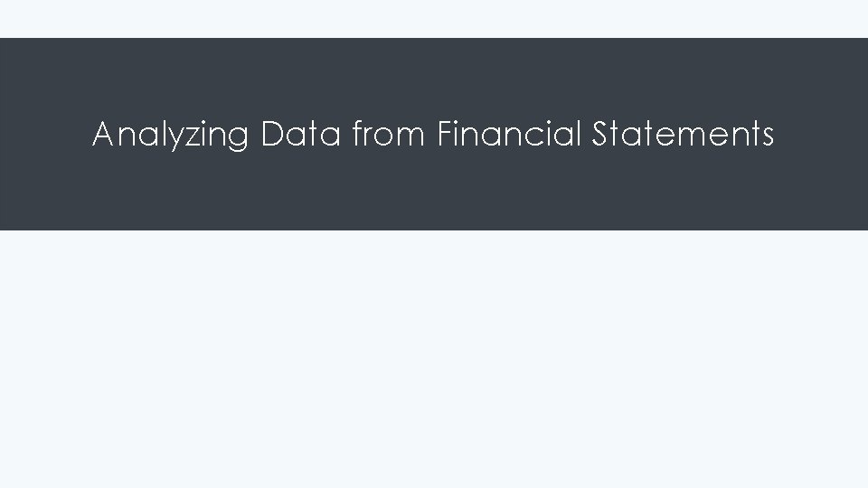Click the capital "F" in "Financial"
Viewport: 868px width, 488px height.
[443, 135]
